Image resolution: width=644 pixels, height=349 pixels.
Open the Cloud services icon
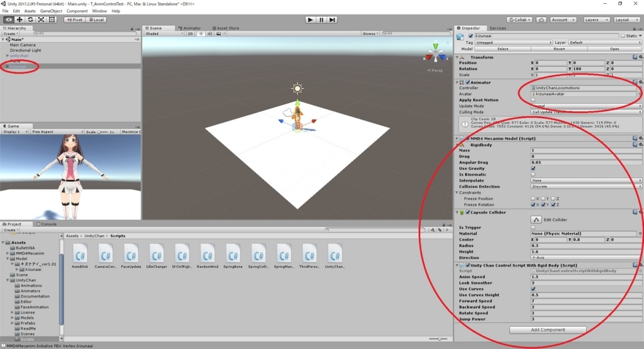click(541, 19)
